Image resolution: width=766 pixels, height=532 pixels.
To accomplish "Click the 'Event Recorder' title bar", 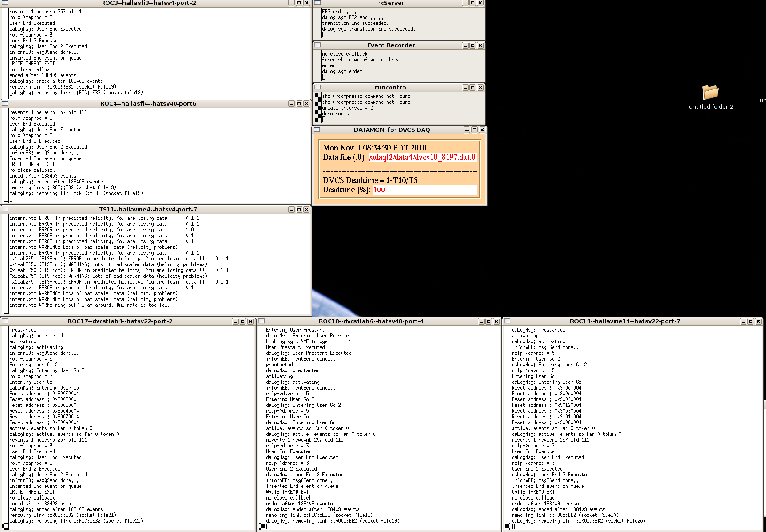I will (391, 45).
